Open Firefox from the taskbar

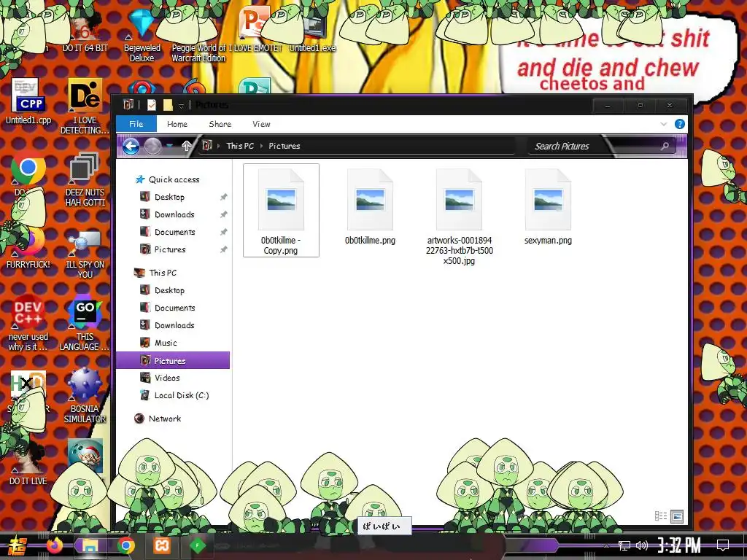point(54,545)
